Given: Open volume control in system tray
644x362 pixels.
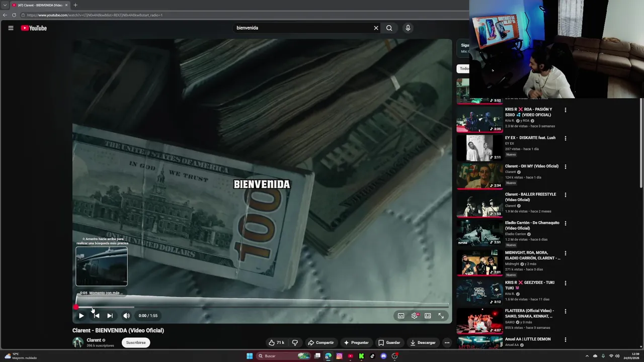Looking at the screenshot, I should coord(618,356).
